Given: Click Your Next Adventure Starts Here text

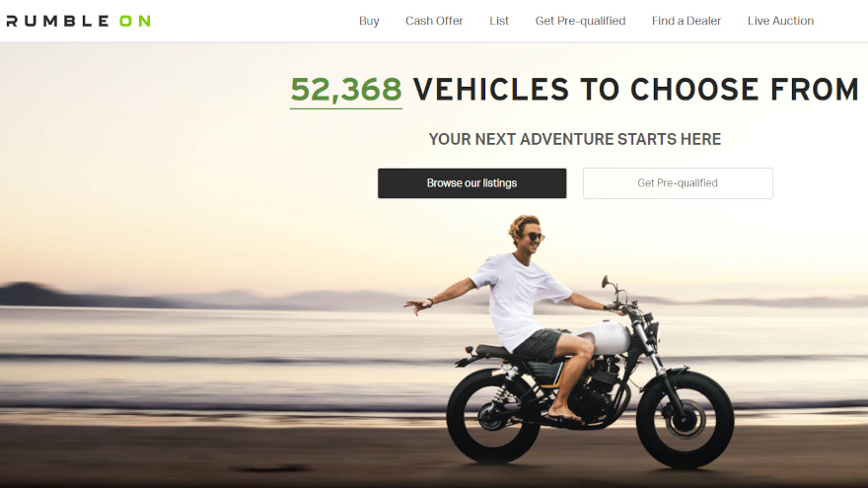Looking at the screenshot, I should point(575,139).
